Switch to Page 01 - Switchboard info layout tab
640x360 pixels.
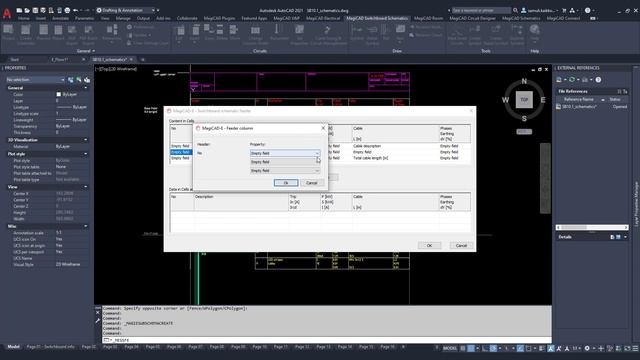(51, 347)
